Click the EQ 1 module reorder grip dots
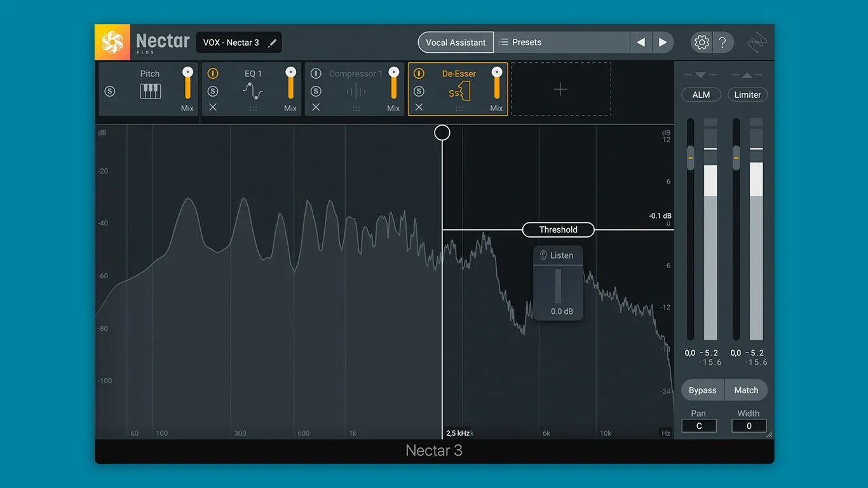Screen dimensions: 868x488 coord(253,109)
